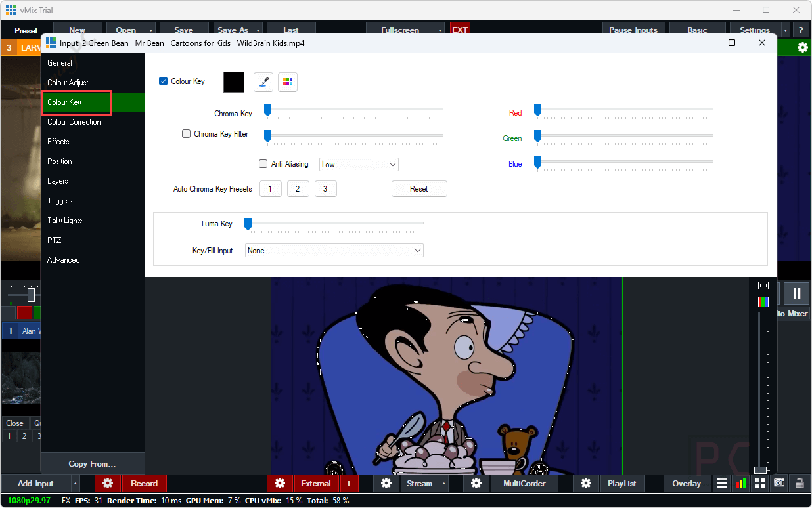Open the Key/Fill Input dropdown
The height and width of the screenshot is (508, 812).
click(334, 251)
